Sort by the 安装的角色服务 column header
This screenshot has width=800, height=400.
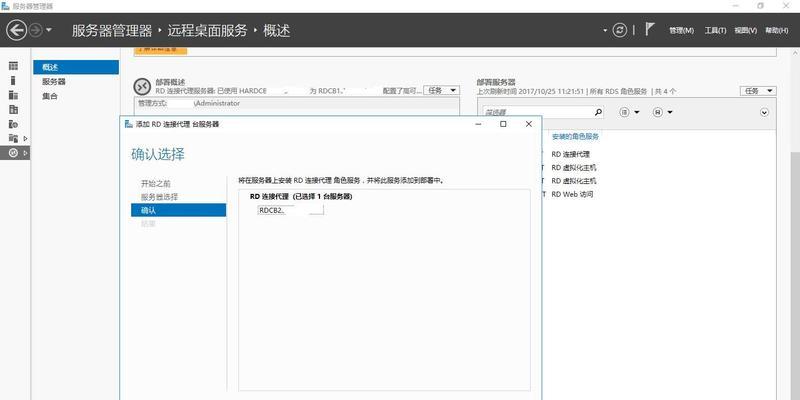point(575,137)
